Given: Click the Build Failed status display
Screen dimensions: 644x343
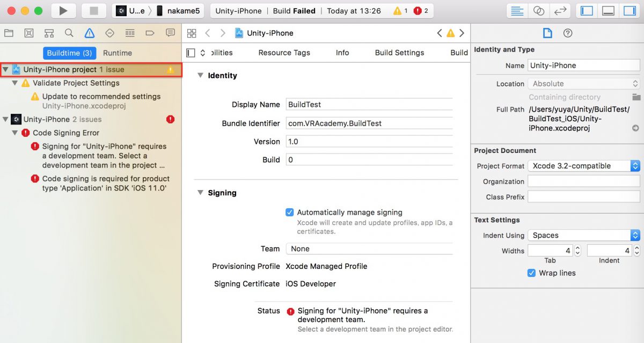Looking at the screenshot, I should pyautogui.click(x=321, y=11).
